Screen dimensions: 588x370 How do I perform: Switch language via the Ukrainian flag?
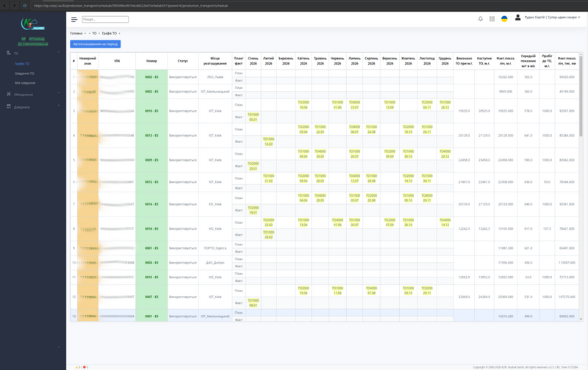[504, 19]
